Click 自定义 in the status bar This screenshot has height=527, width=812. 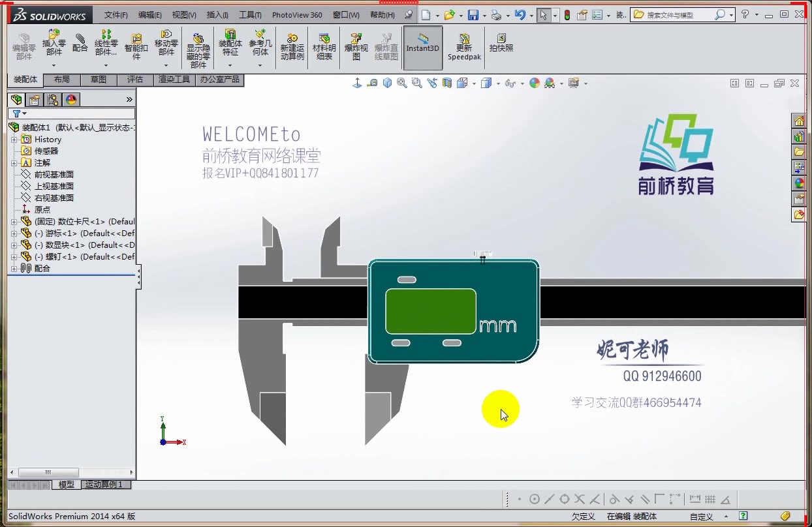tap(701, 517)
